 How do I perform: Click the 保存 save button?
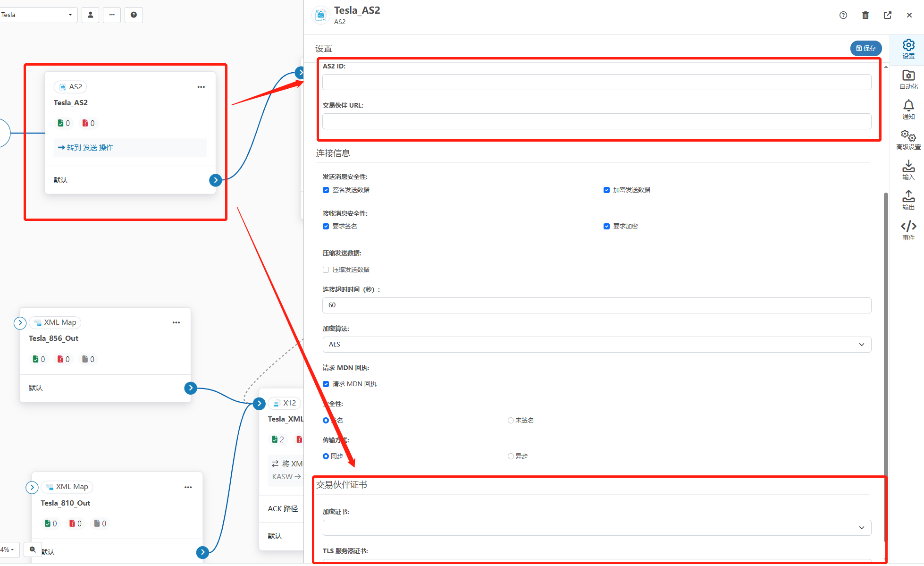pos(865,48)
